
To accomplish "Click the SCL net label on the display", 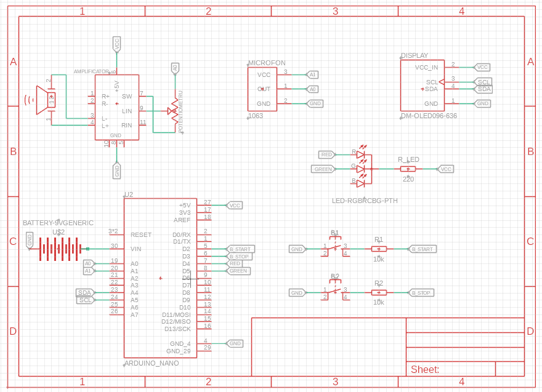I will click(484, 82).
